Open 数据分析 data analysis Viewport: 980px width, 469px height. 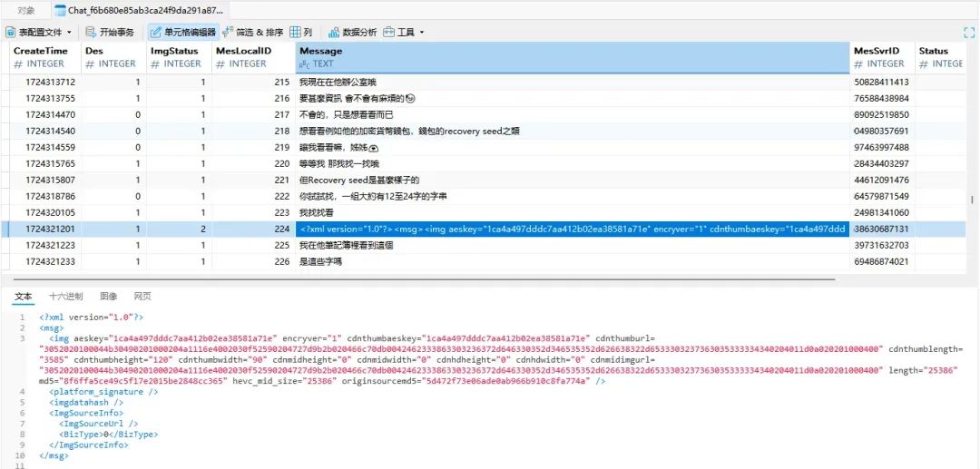pyautogui.click(x=352, y=32)
